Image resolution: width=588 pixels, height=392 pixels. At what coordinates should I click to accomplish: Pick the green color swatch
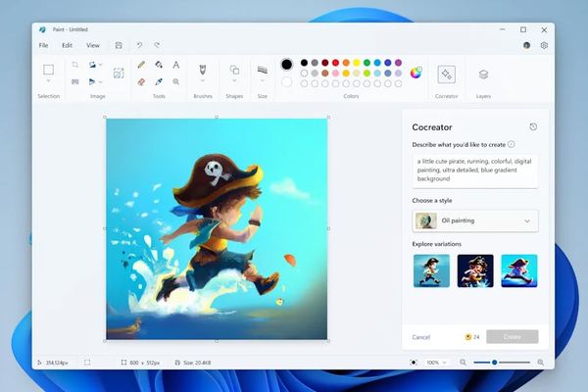tap(367, 63)
